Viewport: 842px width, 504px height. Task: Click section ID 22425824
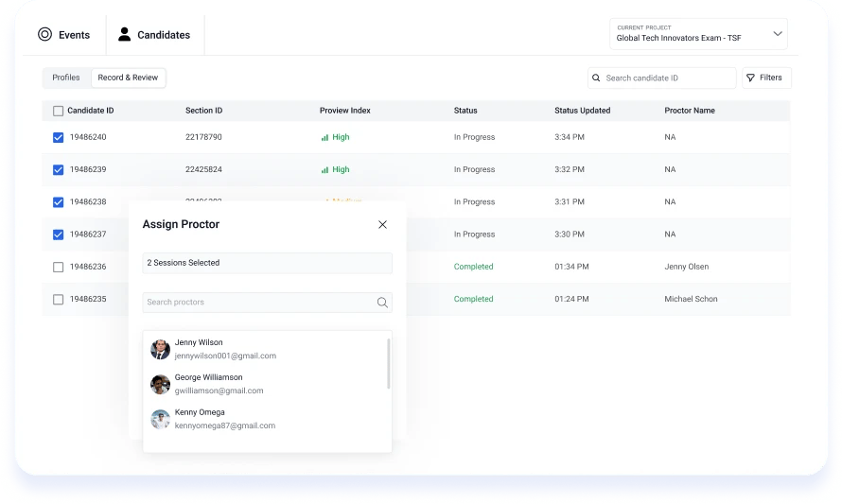pyautogui.click(x=203, y=169)
